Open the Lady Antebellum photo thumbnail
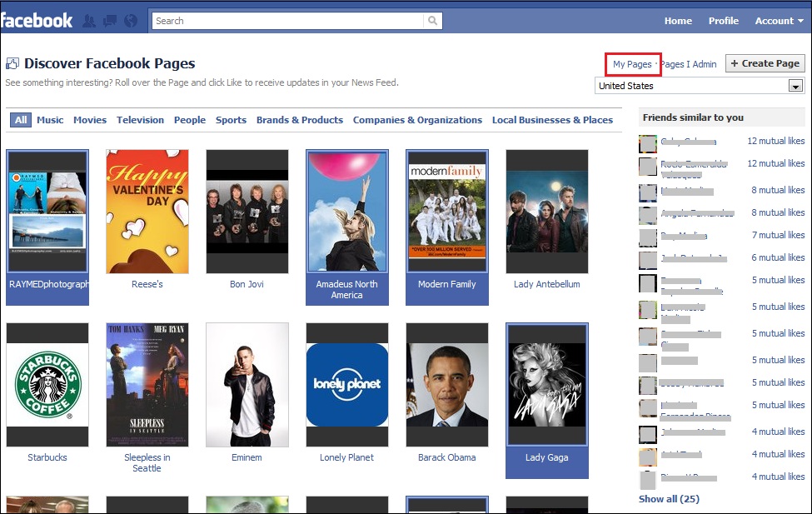812x514 pixels. (x=547, y=212)
